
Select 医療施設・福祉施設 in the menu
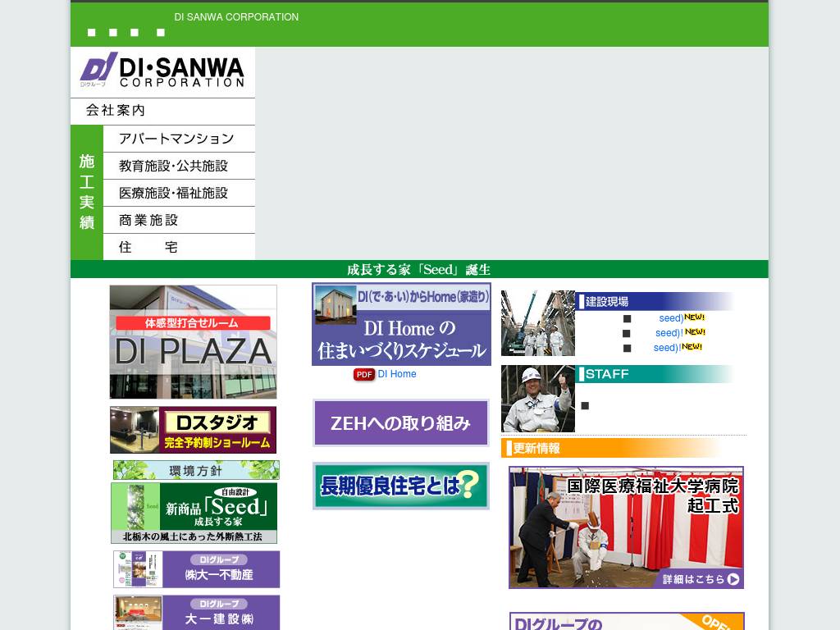click(179, 193)
